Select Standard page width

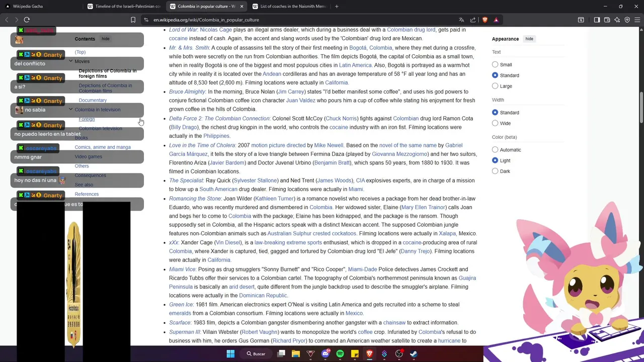pyautogui.click(x=495, y=113)
